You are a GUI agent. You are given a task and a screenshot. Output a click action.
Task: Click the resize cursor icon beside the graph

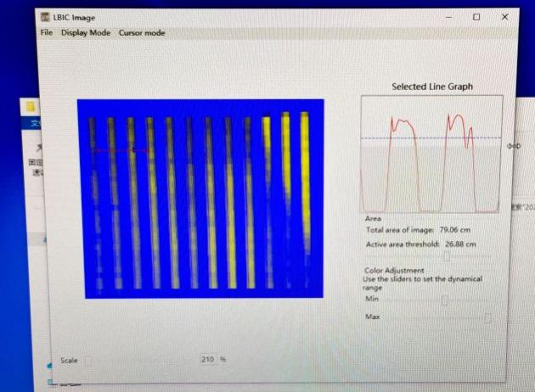point(513,146)
